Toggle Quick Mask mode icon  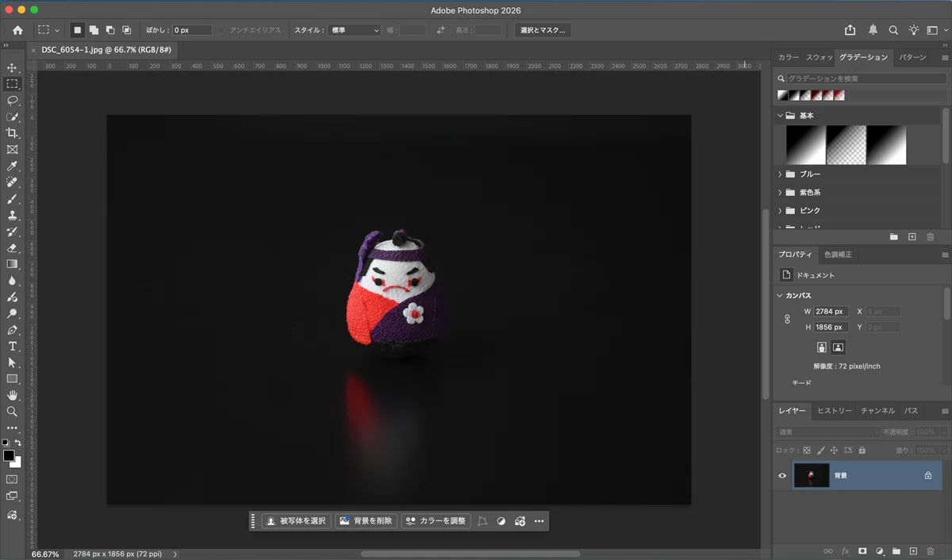(x=12, y=479)
